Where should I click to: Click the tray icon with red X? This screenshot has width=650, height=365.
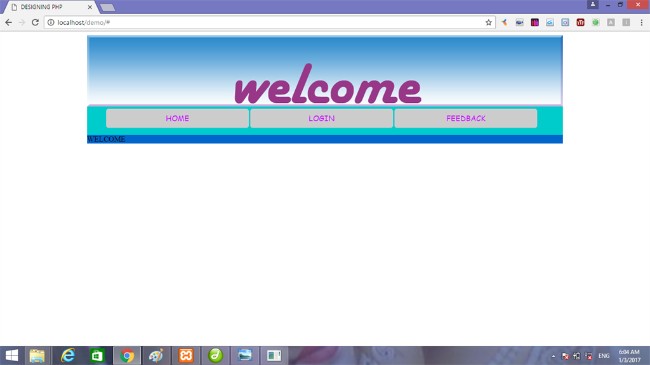click(x=589, y=356)
